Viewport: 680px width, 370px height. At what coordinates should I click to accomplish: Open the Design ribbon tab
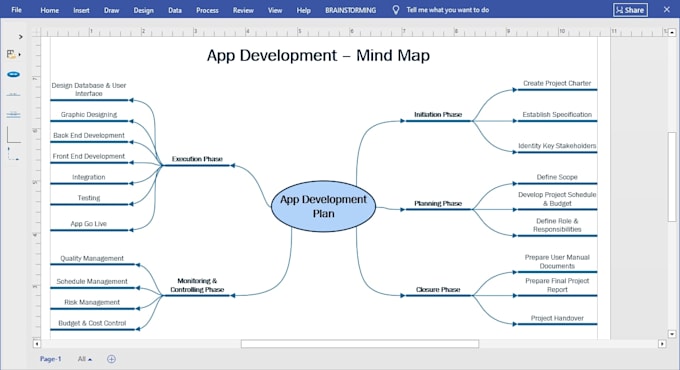[x=144, y=10]
